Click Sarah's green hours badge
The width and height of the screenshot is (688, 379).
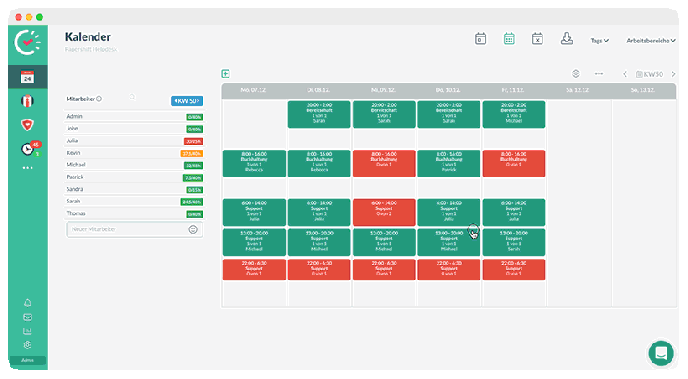point(192,202)
